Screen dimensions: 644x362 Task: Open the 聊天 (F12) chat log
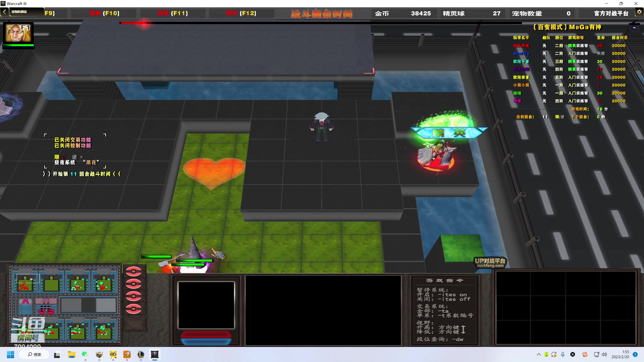(x=242, y=13)
